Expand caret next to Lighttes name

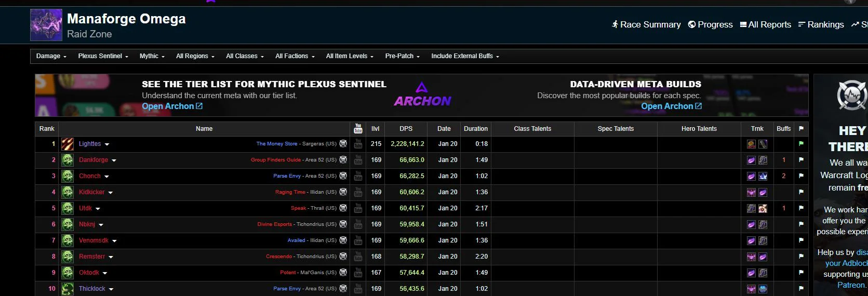106,144
